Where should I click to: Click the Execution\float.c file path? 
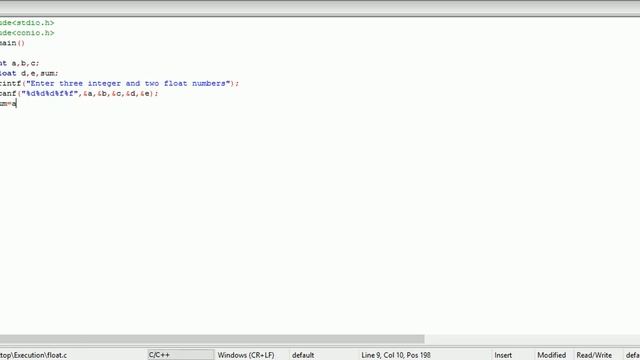pyautogui.click(x=33, y=355)
